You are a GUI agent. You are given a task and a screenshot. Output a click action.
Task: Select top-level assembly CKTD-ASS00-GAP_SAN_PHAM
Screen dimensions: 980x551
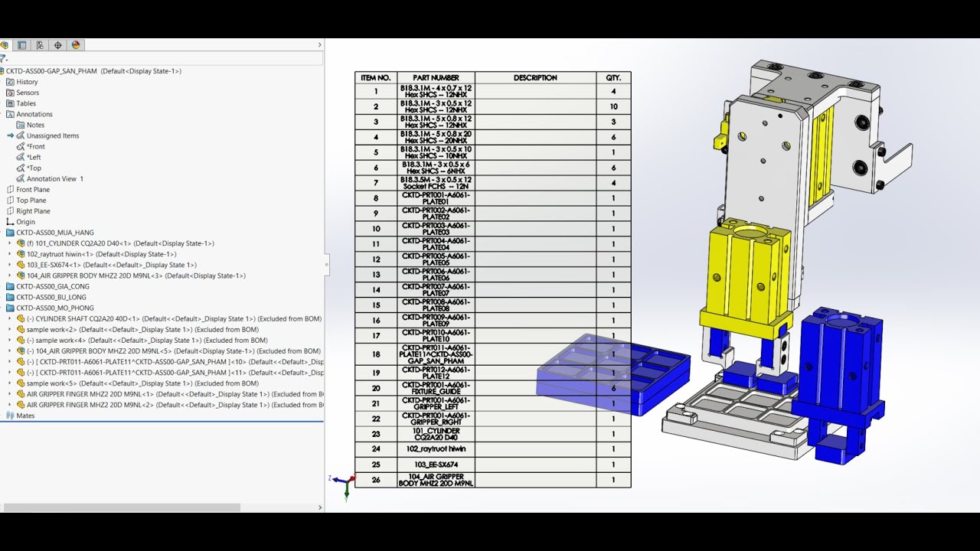(x=91, y=71)
